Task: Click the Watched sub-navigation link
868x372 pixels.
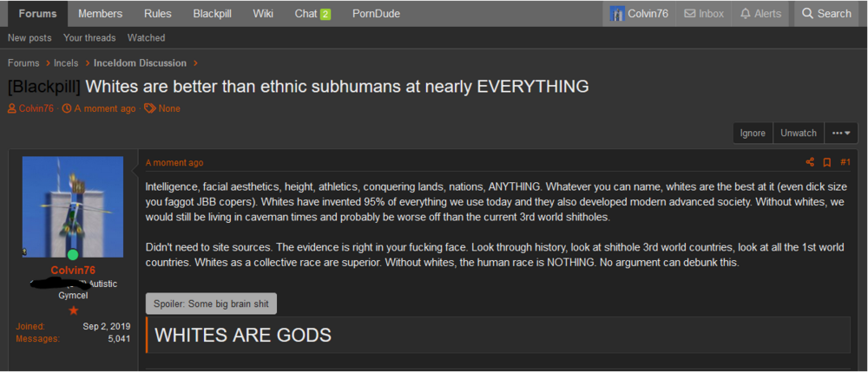Action: [146, 37]
